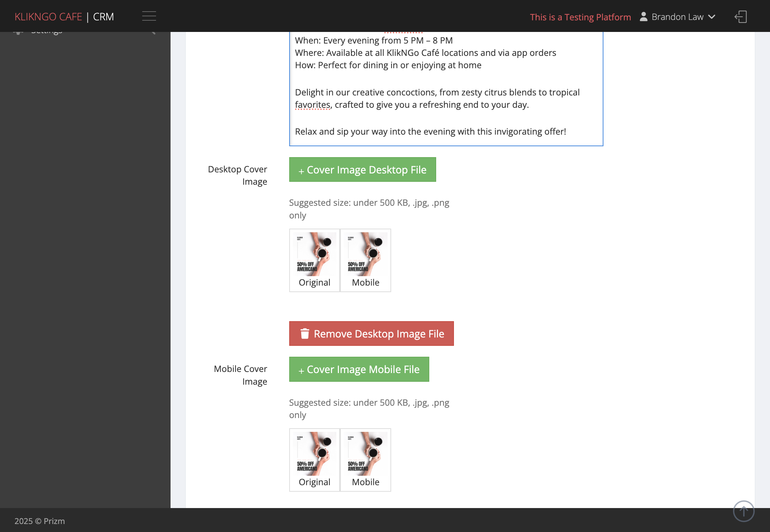Click the '2025 © Prizm' footer text
Screen dimensions: 770x532
(x=40, y=521)
